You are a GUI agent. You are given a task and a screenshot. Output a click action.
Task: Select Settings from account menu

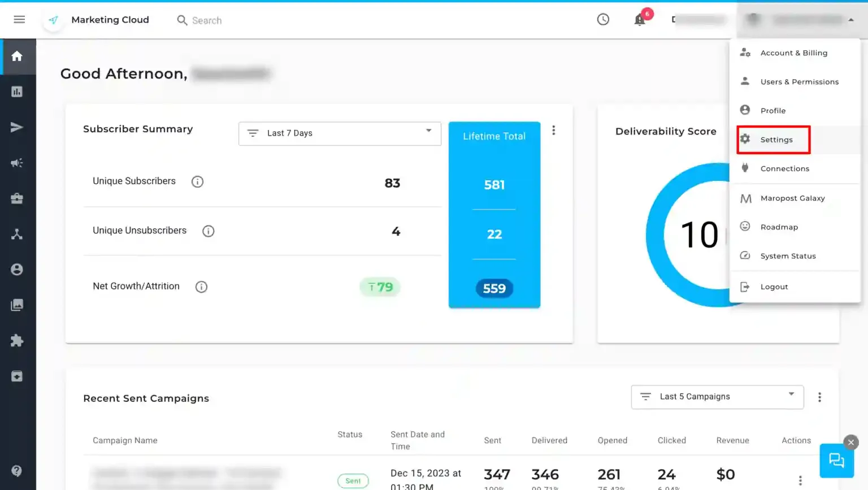click(774, 140)
